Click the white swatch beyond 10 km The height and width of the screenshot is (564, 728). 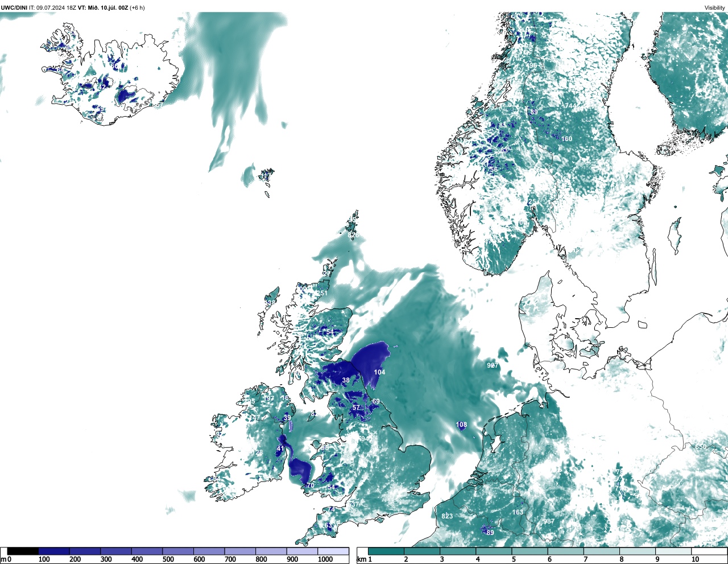click(x=709, y=551)
